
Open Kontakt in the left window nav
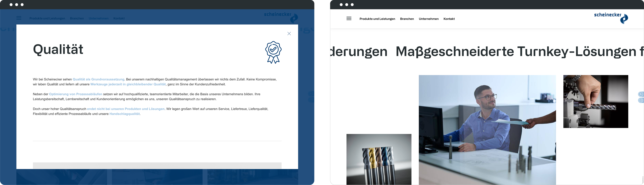119,18
